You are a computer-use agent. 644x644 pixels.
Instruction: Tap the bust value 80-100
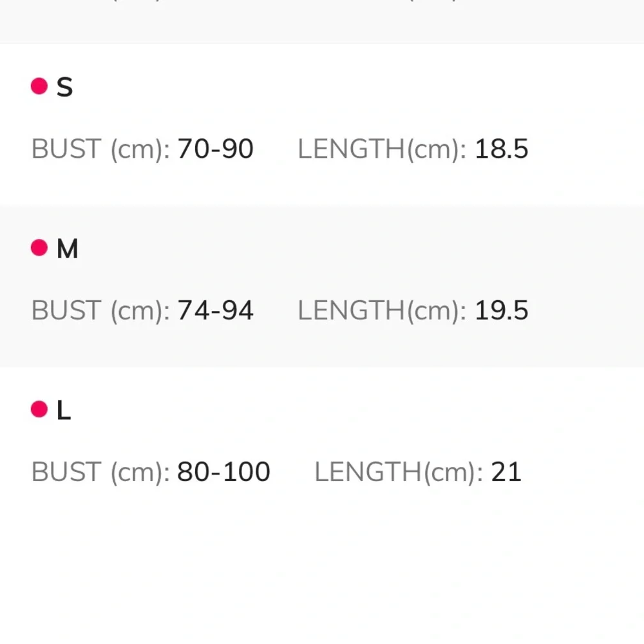click(223, 473)
